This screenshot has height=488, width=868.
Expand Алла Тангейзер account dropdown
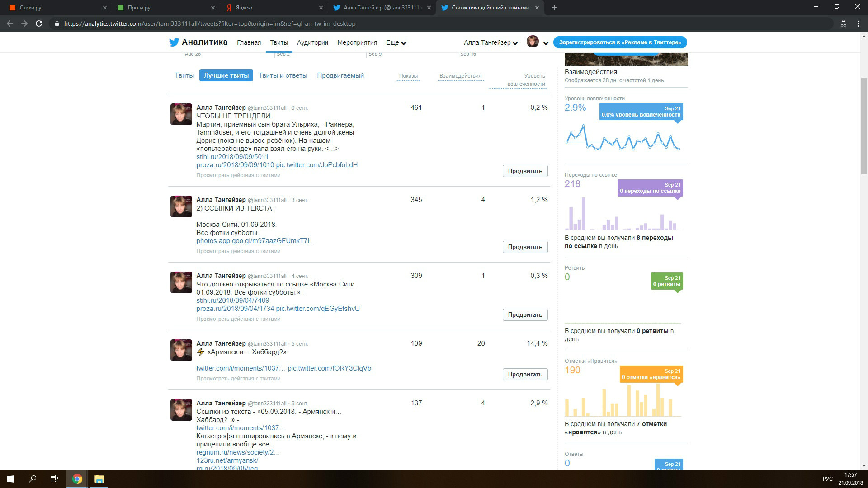(491, 42)
